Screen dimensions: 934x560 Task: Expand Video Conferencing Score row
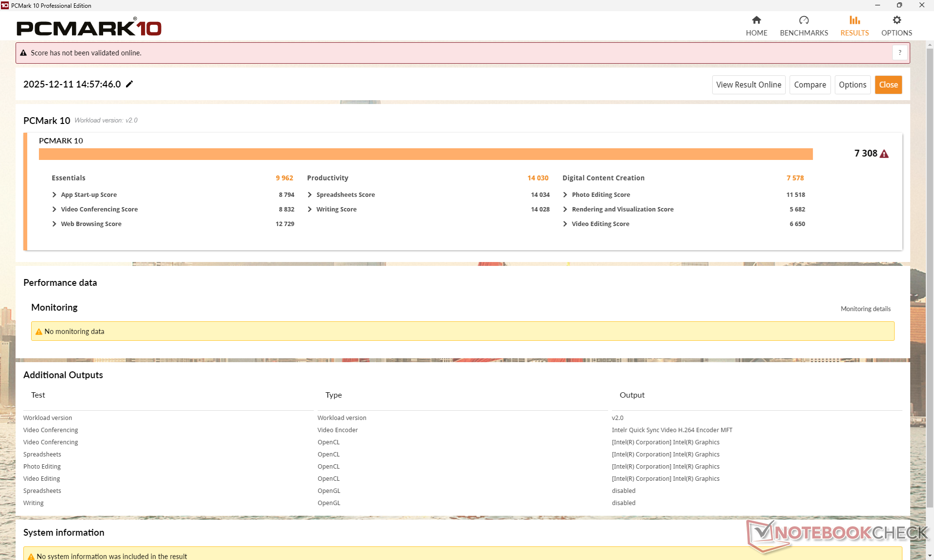(54, 209)
